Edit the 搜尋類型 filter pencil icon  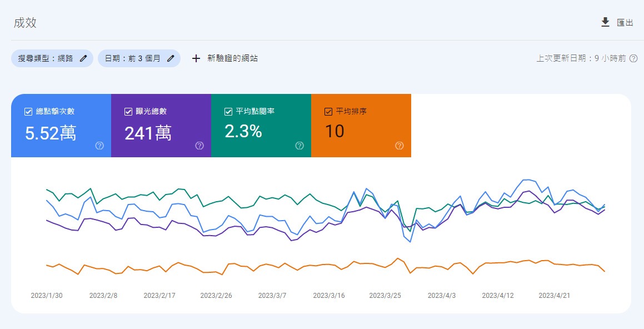(x=83, y=58)
